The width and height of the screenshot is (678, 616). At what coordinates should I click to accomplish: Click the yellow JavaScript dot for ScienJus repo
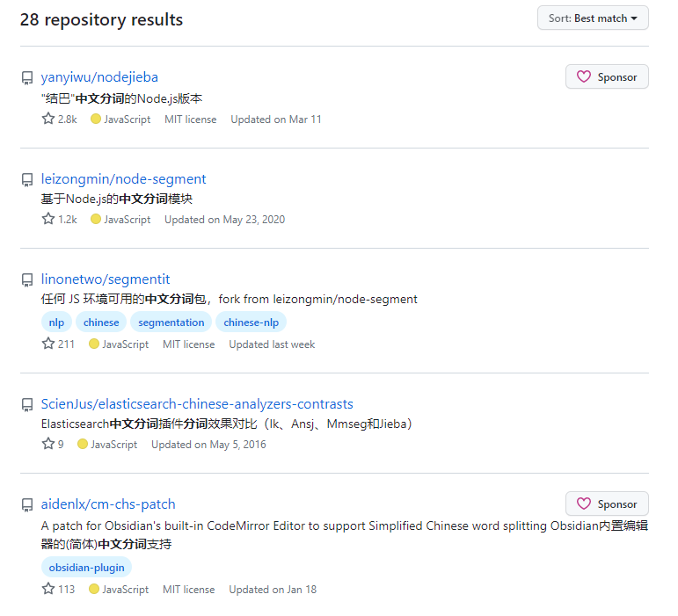pos(83,444)
